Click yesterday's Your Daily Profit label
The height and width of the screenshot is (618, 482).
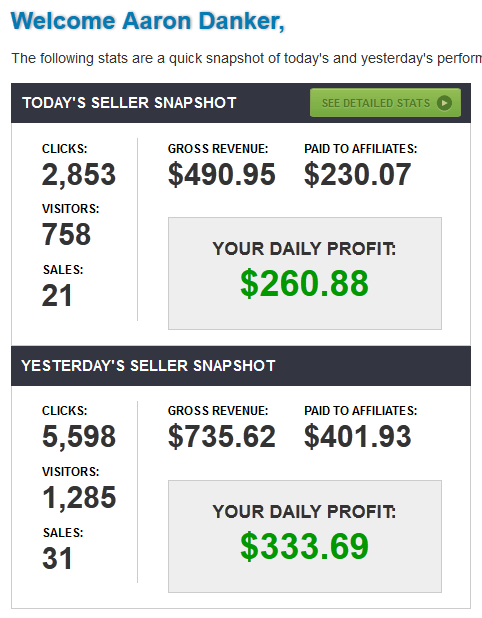(304, 512)
